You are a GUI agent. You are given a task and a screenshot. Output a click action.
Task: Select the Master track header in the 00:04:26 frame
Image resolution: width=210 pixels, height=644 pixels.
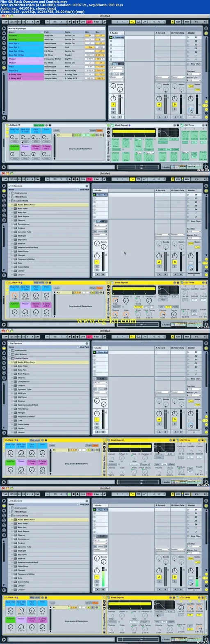194,348
